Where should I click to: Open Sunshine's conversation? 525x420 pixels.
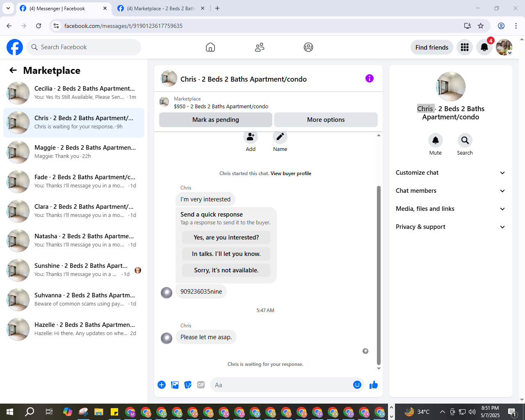[x=74, y=270]
